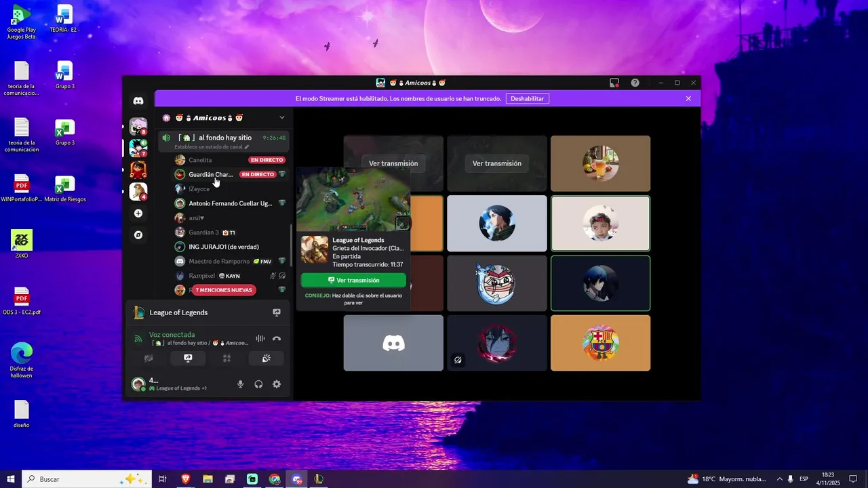Toggle camera on in voice panel
This screenshot has height=488, width=868.
pyautogui.click(x=149, y=359)
